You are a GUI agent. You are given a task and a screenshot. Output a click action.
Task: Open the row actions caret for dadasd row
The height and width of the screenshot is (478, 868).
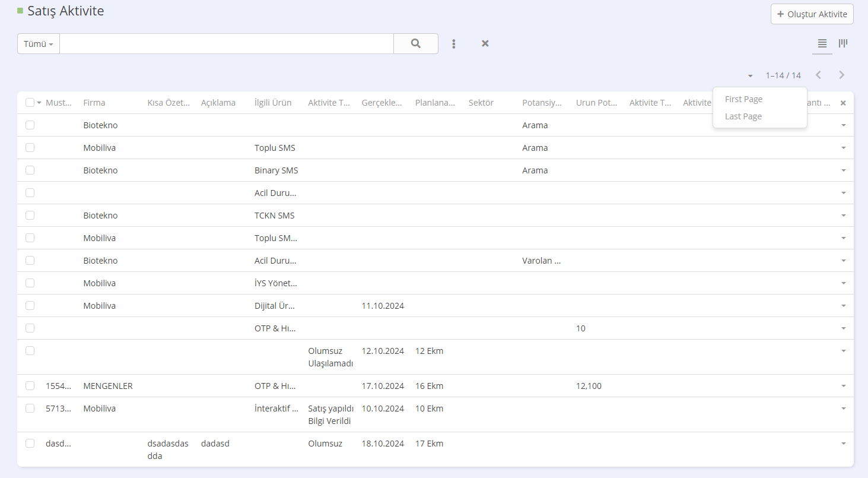tap(843, 444)
